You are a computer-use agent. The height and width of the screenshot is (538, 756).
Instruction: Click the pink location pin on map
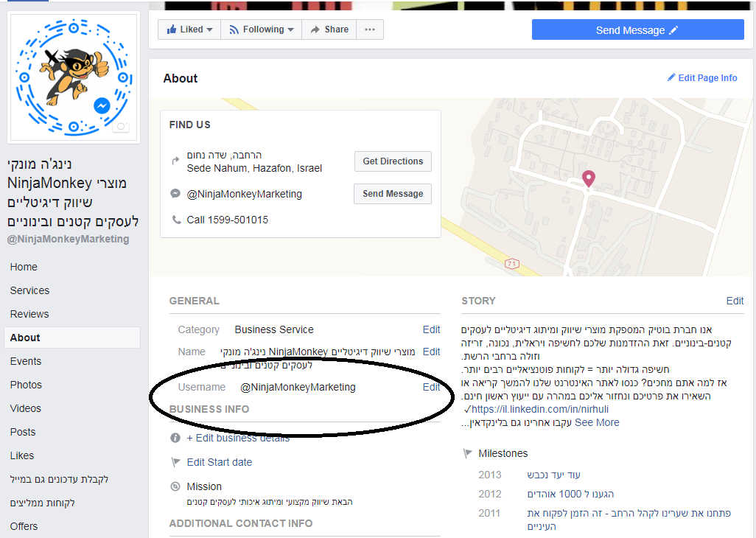click(588, 178)
